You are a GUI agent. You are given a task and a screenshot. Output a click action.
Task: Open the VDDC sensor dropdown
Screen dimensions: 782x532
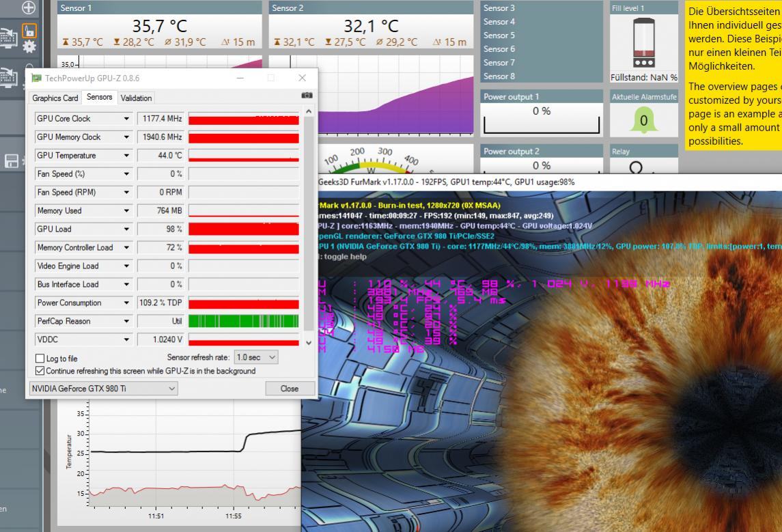(x=126, y=339)
